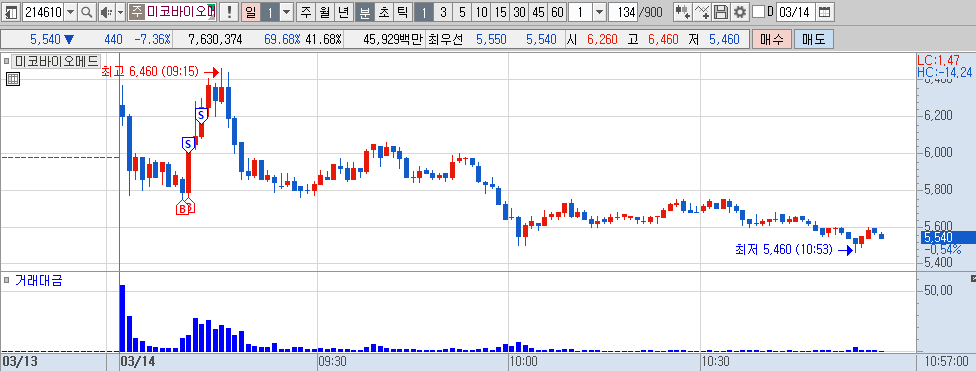The width and height of the screenshot is (976, 371).
Task: Select the 주 weekly period tab
Action: point(306,11)
